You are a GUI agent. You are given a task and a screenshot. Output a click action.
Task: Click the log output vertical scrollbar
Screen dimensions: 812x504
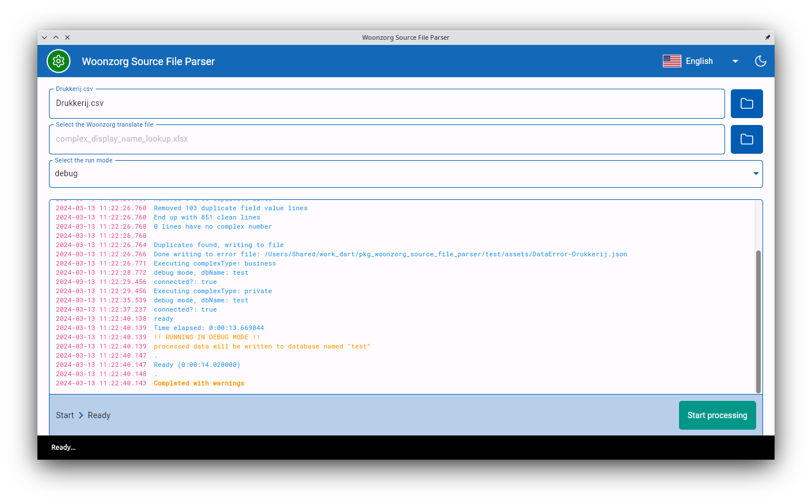(x=758, y=321)
